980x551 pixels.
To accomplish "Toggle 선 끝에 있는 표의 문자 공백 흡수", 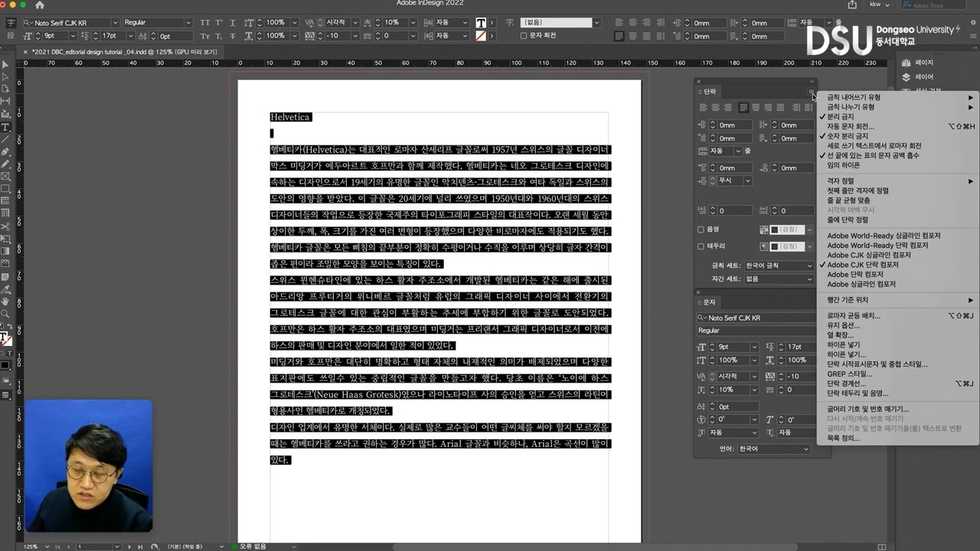I will click(x=897, y=155).
